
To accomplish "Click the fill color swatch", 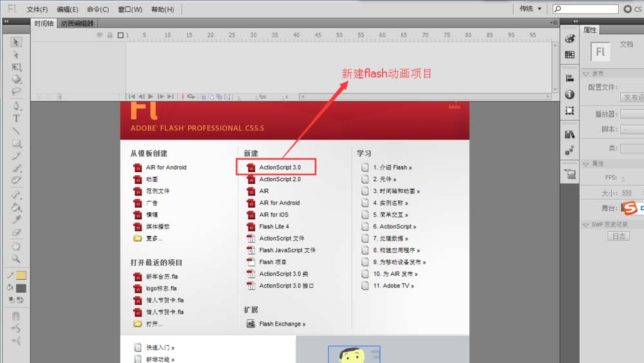I will click(x=21, y=288).
